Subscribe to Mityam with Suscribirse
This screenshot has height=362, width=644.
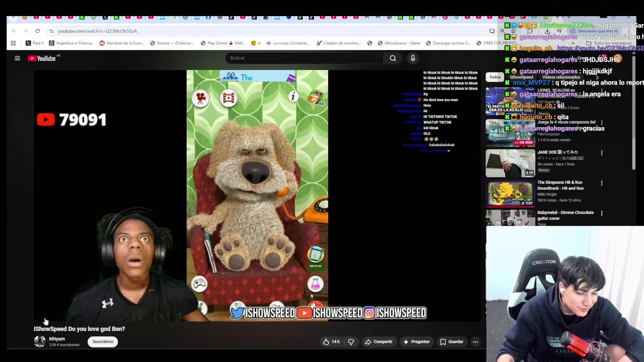[103, 342]
